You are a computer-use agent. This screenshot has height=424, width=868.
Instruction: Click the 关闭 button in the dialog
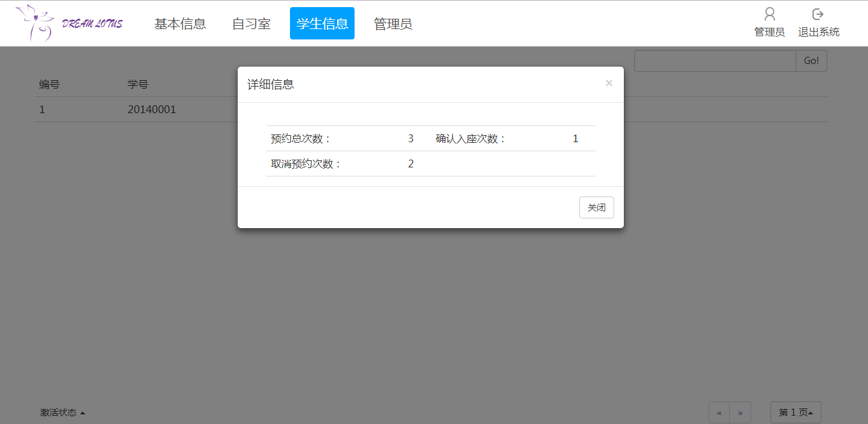click(x=597, y=207)
